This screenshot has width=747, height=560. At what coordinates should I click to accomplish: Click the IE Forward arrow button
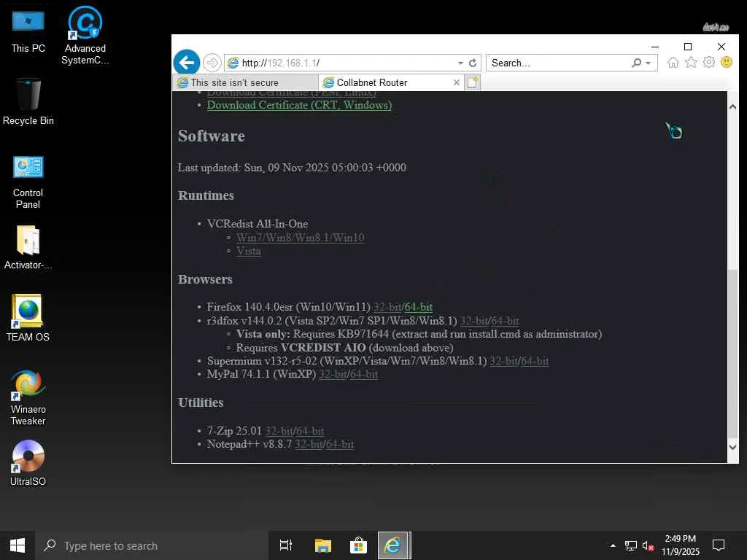(212, 63)
